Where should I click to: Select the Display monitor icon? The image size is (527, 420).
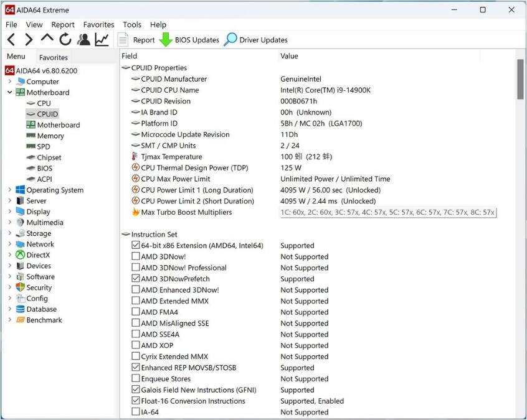(21, 212)
